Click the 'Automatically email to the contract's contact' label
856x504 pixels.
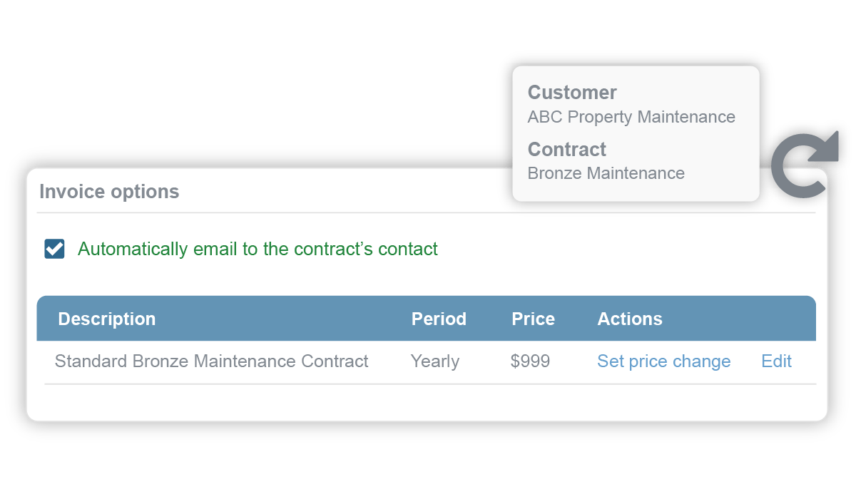click(258, 249)
